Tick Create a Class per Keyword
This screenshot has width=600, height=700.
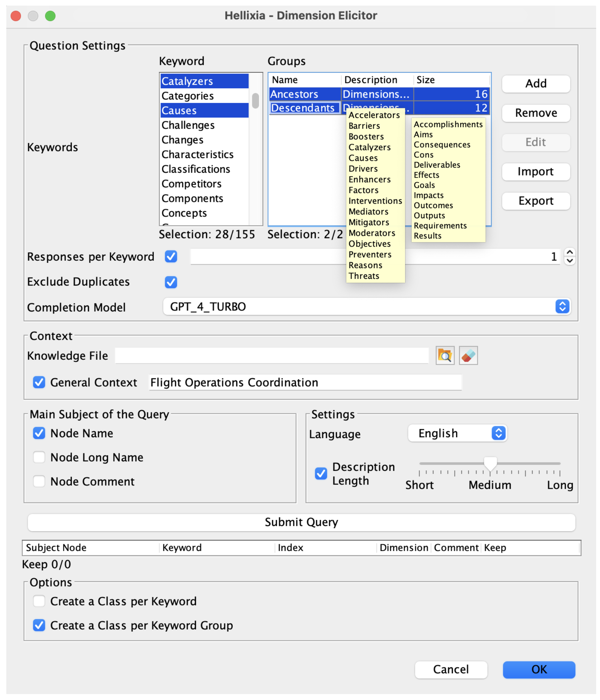39,601
